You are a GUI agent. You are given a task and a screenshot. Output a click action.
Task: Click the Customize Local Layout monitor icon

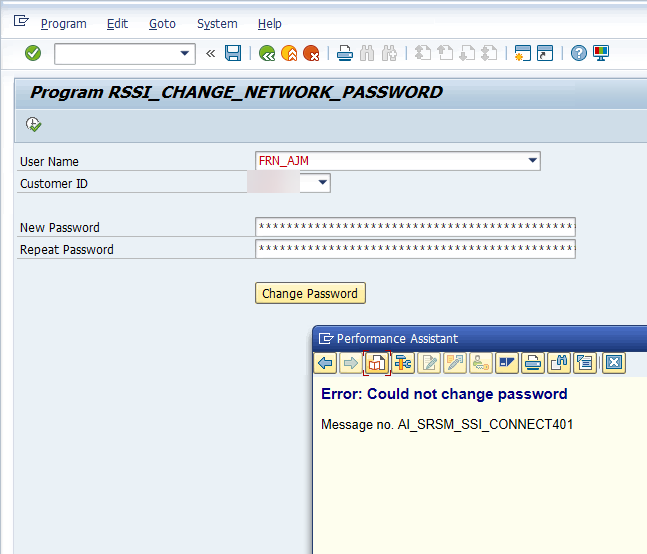601,53
